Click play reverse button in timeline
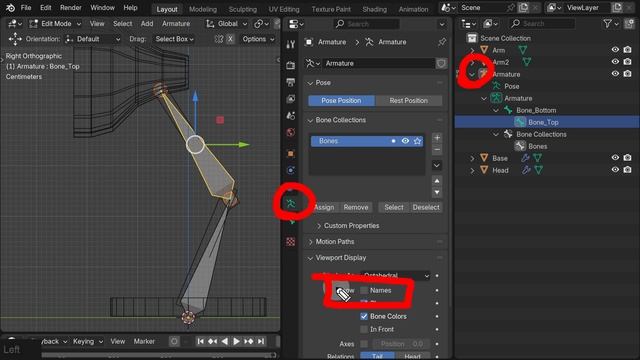 pos(224,341)
